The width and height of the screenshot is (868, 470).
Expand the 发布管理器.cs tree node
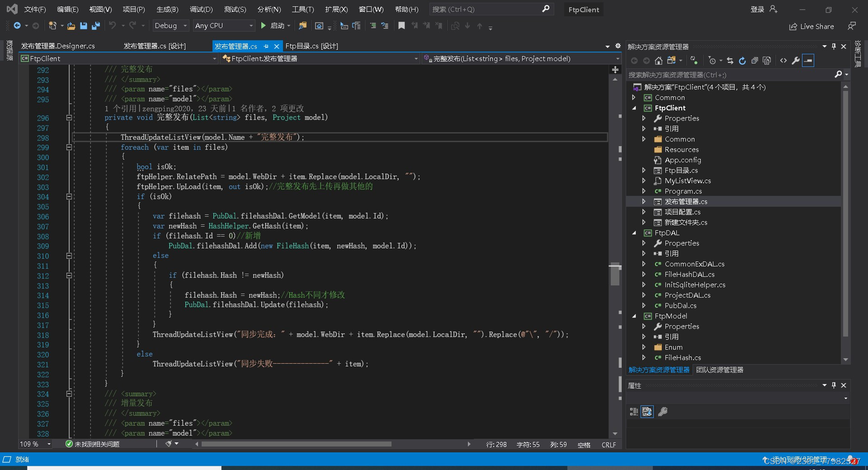point(644,202)
